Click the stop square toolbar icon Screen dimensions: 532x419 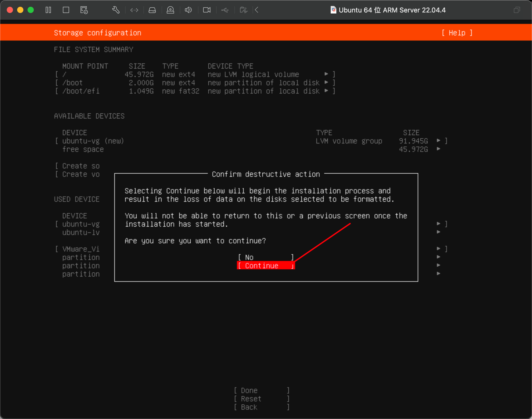pos(66,10)
